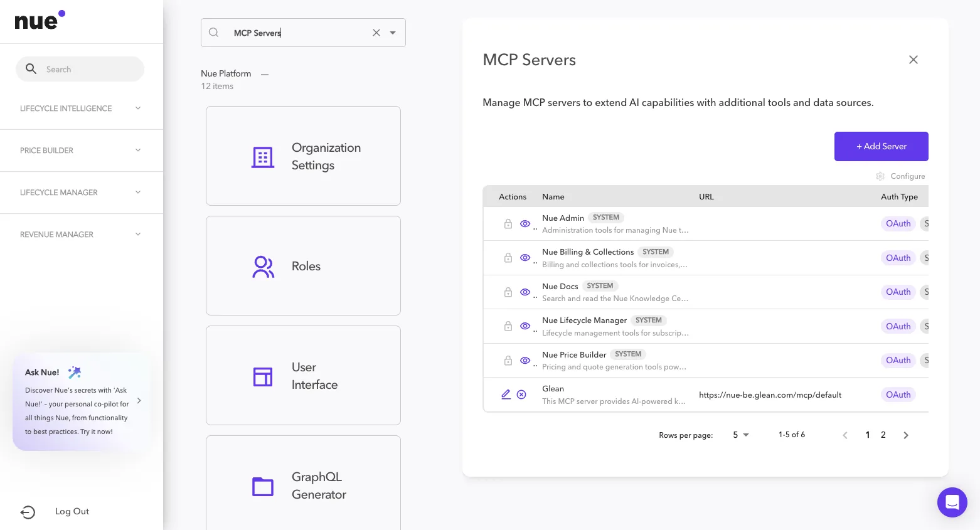This screenshot has height=530, width=980.
Task: Click the magnifier icon in the settings search box
Action: pos(214,33)
